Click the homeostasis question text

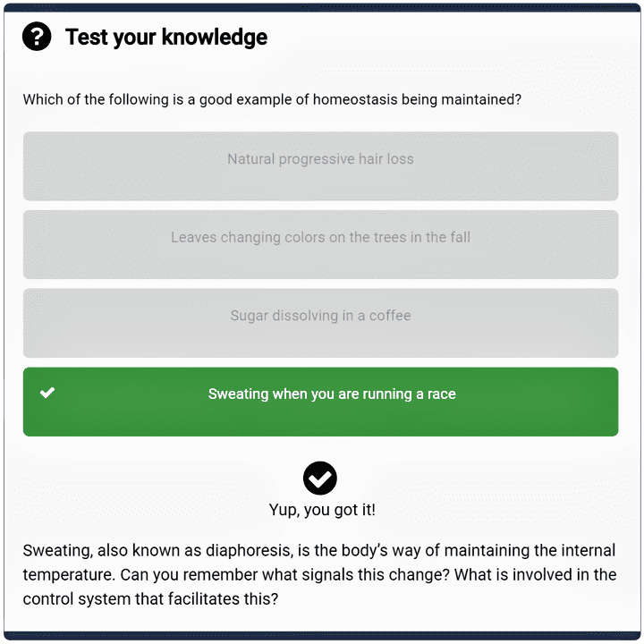272,99
